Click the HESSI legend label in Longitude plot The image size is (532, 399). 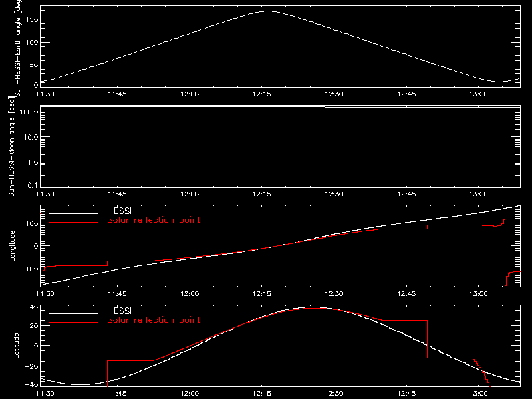point(119,211)
